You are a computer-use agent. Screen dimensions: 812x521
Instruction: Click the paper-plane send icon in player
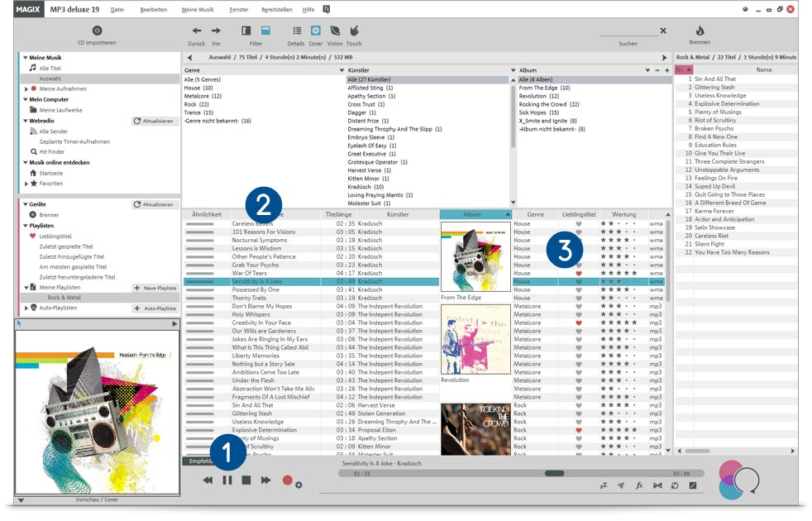(x=621, y=485)
